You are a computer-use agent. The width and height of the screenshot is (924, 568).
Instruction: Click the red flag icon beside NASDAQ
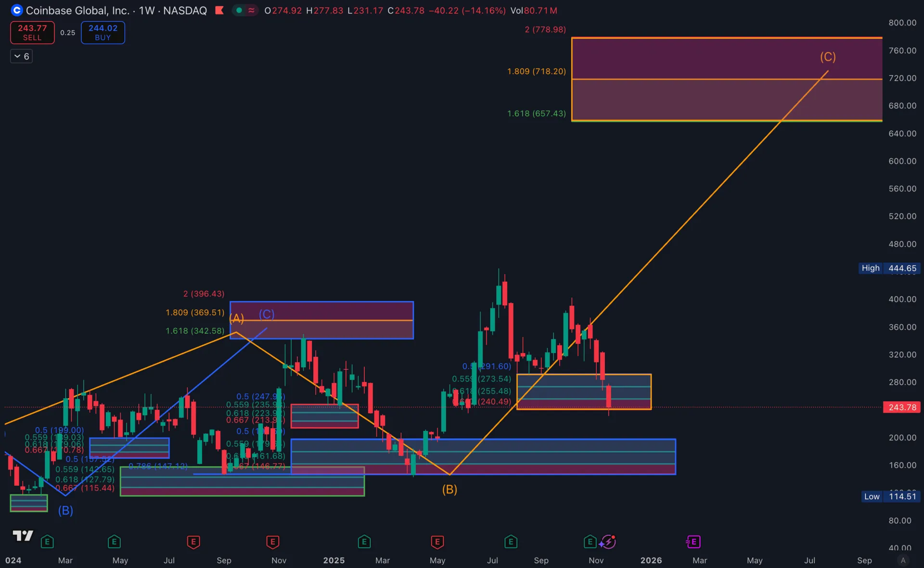tap(219, 10)
